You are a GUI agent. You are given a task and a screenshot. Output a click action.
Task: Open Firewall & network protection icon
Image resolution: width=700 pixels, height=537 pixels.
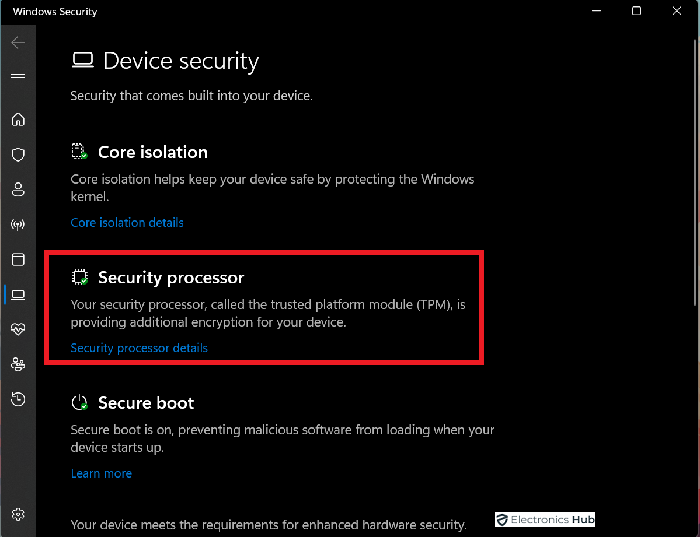18,225
